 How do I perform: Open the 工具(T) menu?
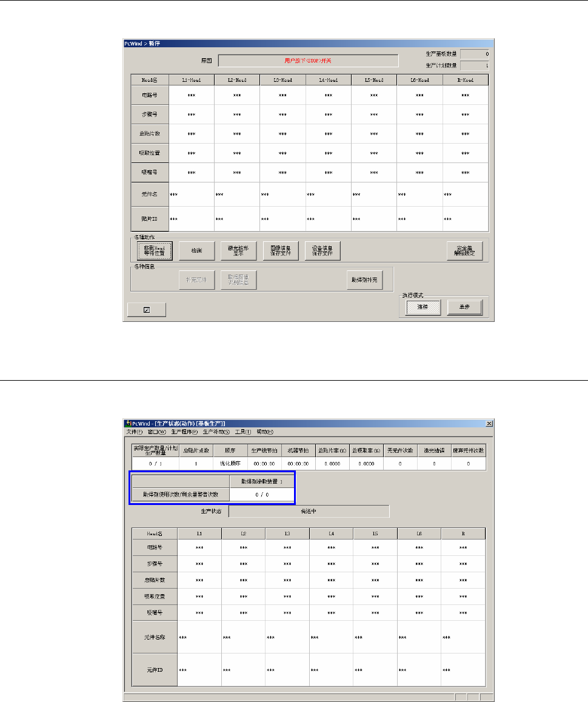click(x=242, y=432)
